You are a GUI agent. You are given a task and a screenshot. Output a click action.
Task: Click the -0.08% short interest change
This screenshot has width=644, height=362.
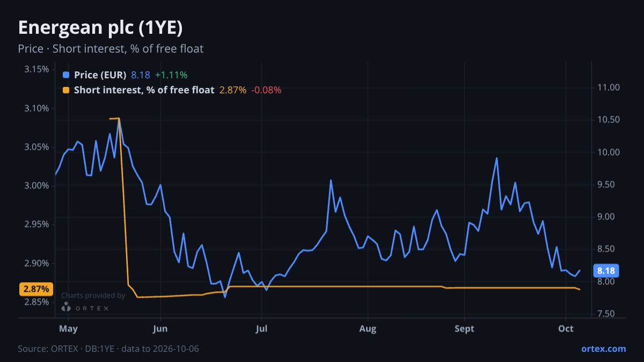click(266, 90)
